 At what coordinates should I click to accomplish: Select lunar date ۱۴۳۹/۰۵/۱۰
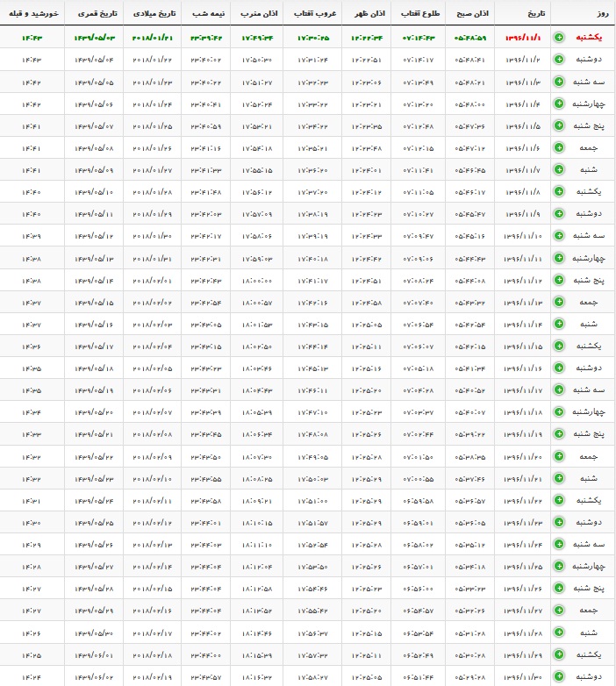94,192
